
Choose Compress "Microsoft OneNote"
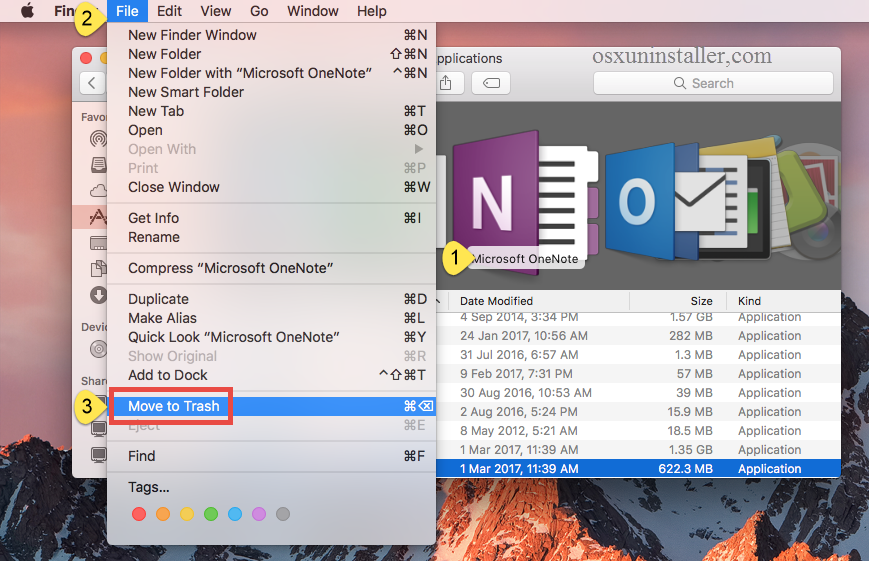272,268
